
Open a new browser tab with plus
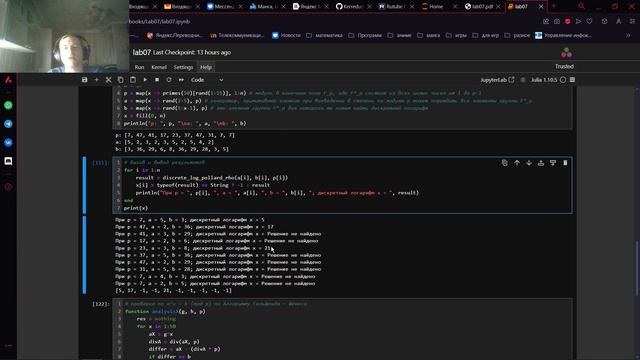[x=554, y=6]
